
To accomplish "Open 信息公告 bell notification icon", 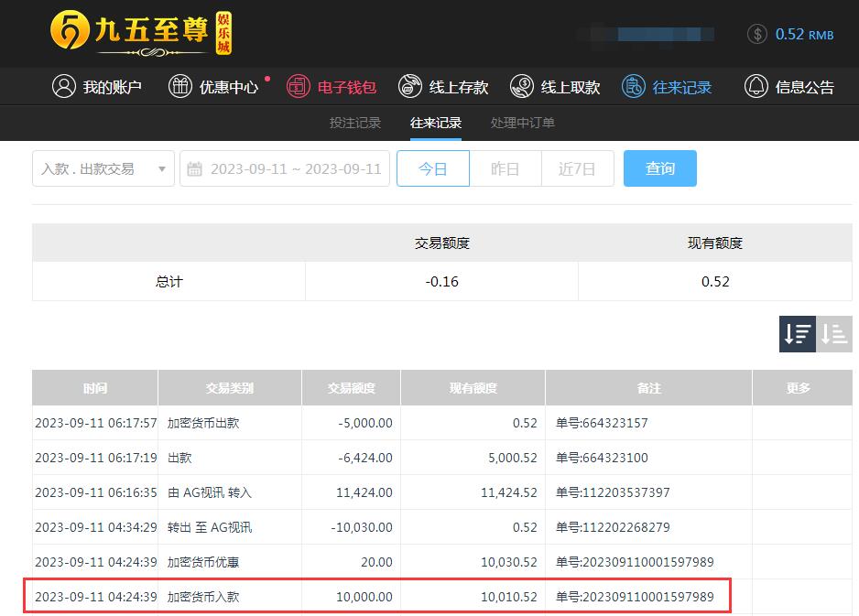I will [756, 87].
